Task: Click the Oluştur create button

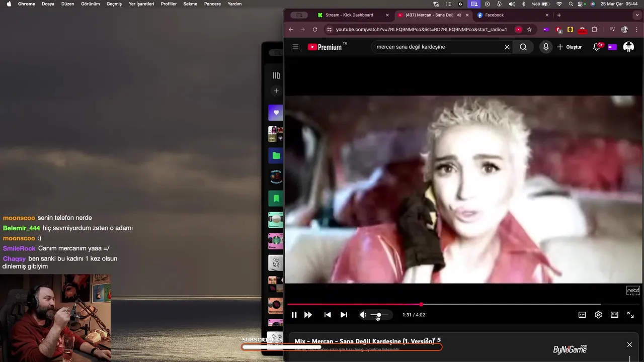Action: coord(569,47)
